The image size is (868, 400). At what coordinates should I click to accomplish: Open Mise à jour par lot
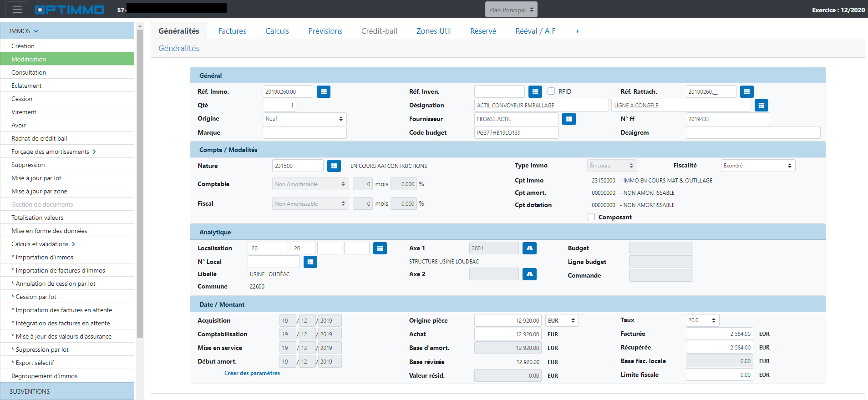(67, 178)
